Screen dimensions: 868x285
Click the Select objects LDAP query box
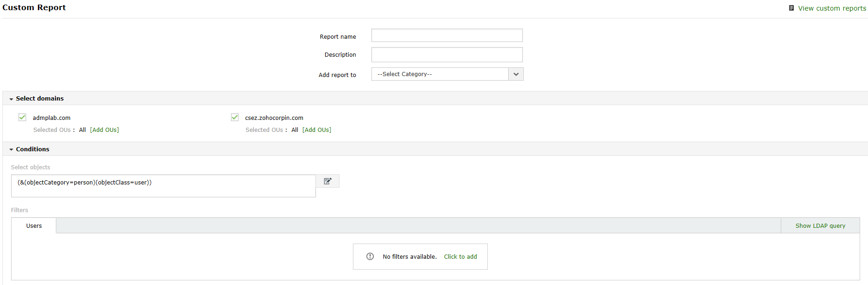tap(163, 186)
